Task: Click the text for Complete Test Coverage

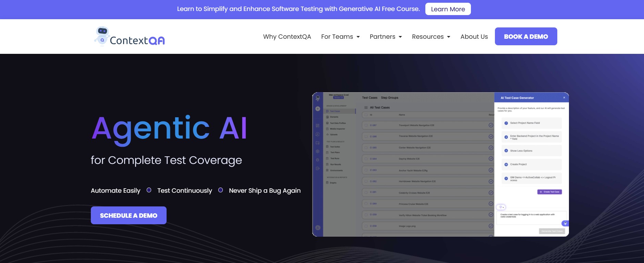Action: click(166, 160)
